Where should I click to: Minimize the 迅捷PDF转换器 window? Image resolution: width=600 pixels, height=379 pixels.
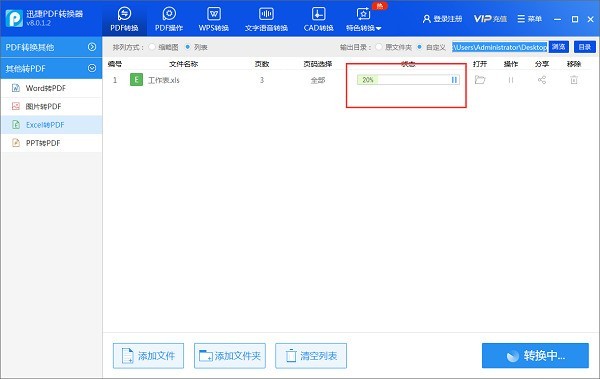point(558,19)
